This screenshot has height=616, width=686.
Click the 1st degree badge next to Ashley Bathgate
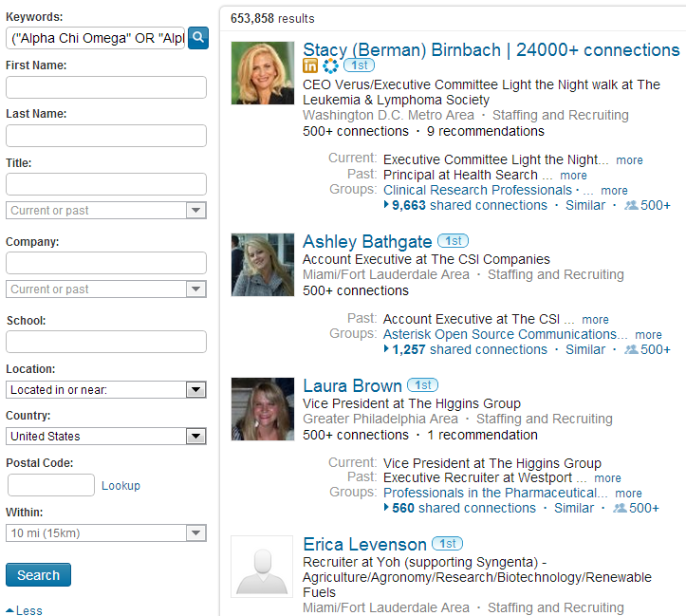[x=454, y=241]
